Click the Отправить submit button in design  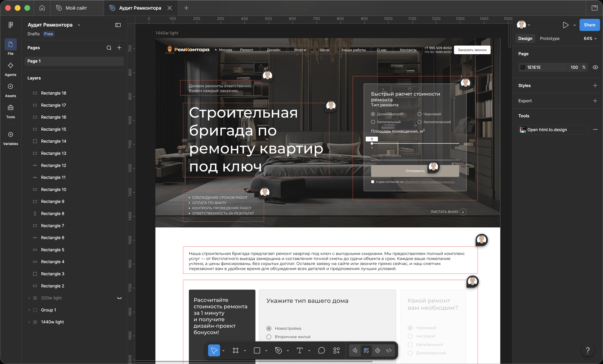tap(415, 171)
